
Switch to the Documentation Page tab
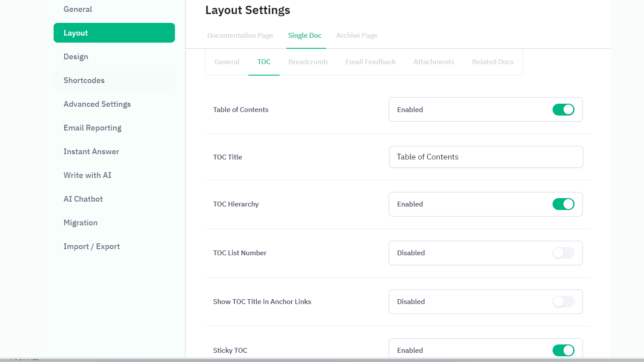[240, 36]
